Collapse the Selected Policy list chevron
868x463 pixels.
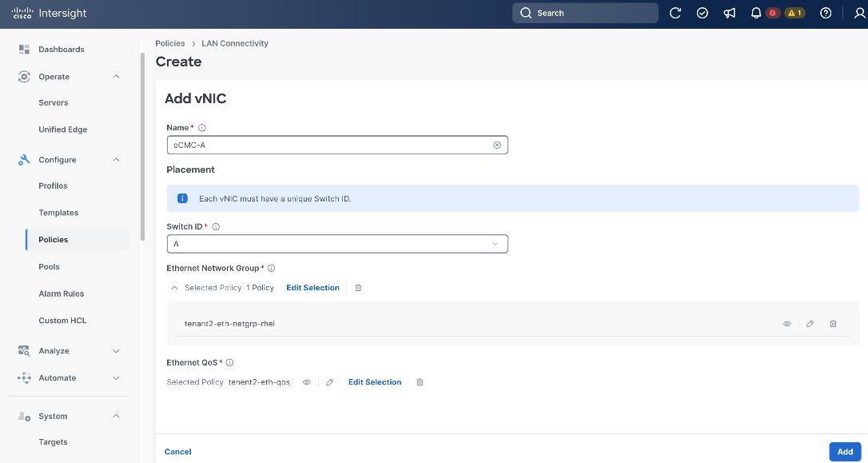pos(174,288)
